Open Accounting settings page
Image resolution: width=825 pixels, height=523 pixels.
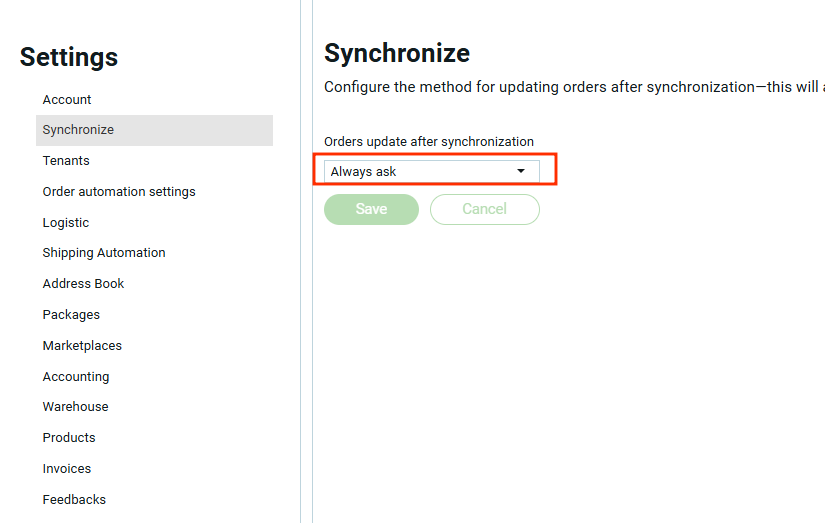[x=76, y=377]
